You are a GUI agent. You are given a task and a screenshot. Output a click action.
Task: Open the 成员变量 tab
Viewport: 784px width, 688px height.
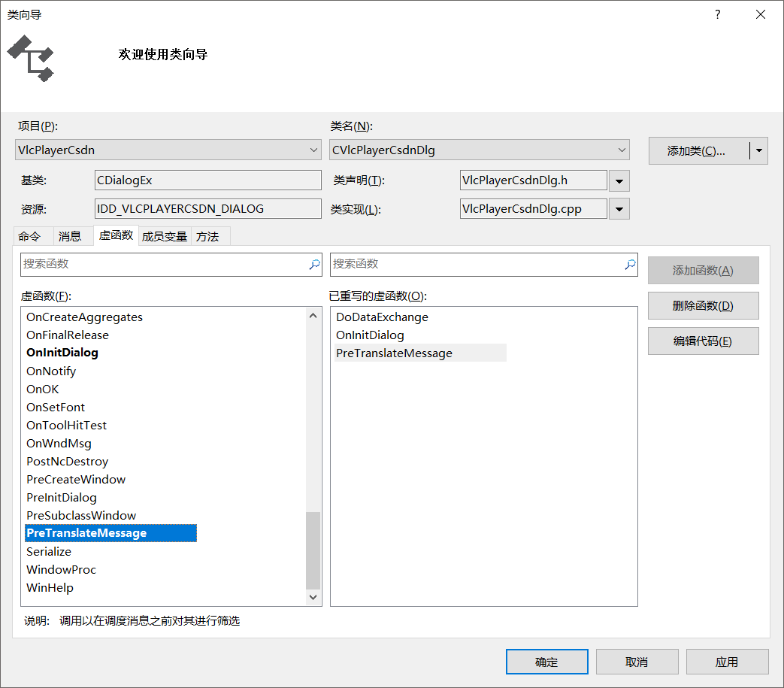pyautogui.click(x=165, y=237)
